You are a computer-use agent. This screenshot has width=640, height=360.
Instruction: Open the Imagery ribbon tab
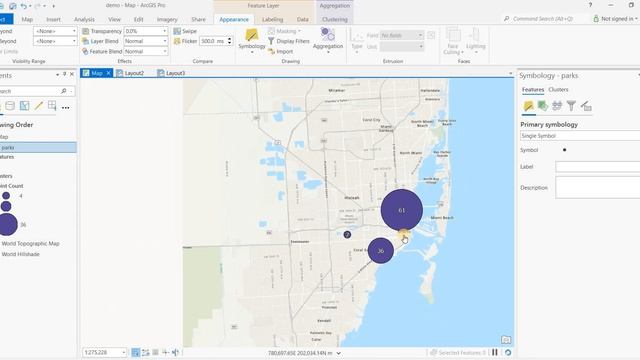(x=167, y=19)
